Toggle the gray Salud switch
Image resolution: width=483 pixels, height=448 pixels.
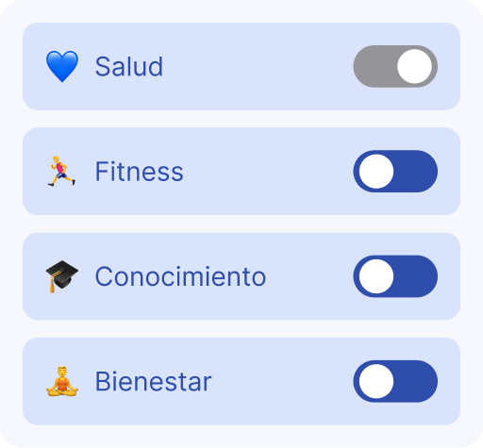click(395, 66)
